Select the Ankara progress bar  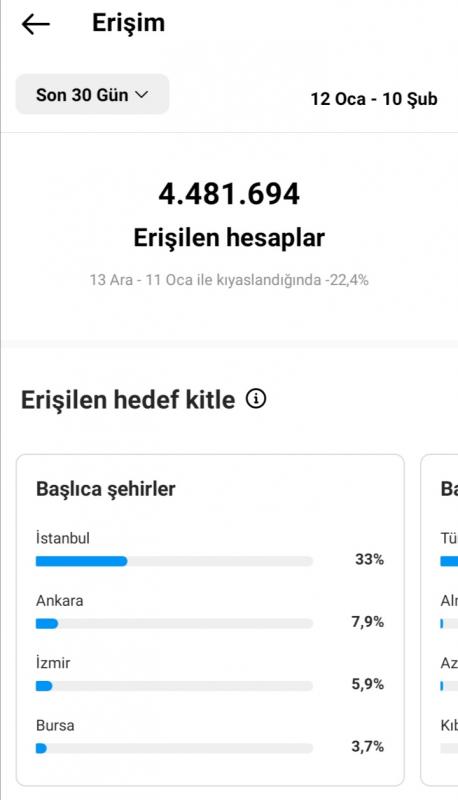click(174, 623)
